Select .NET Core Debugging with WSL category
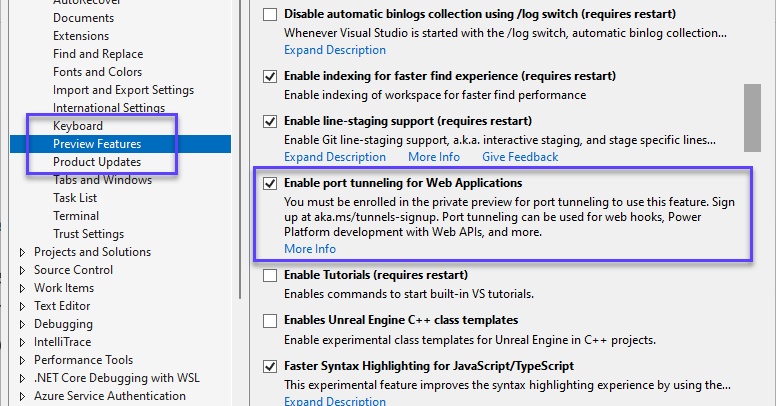 pyautogui.click(x=117, y=378)
